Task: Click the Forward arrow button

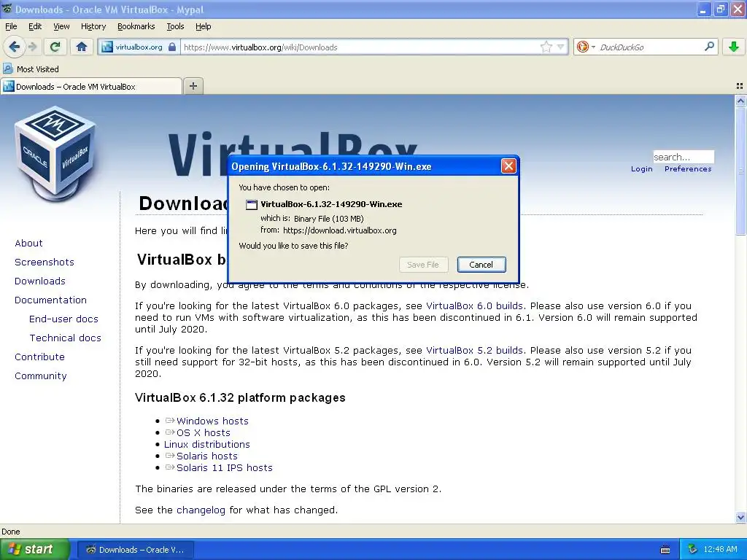Action: [x=32, y=47]
